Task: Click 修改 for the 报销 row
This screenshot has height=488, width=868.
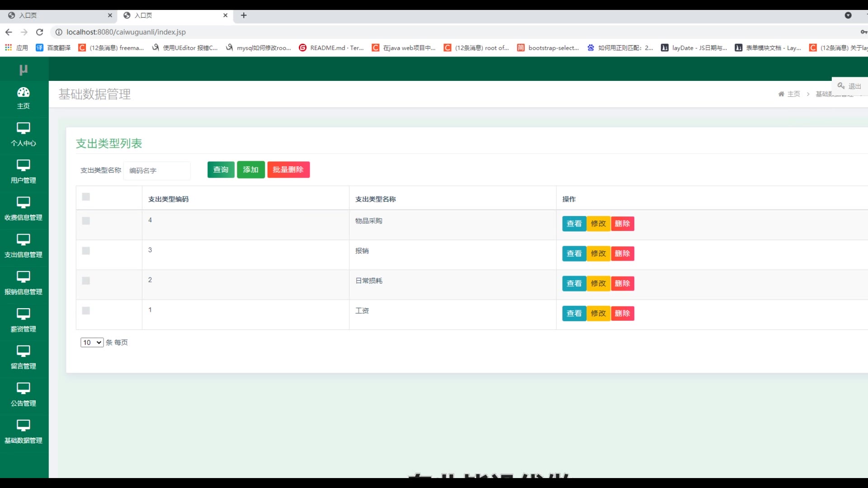Action: click(x=598, y=253)
